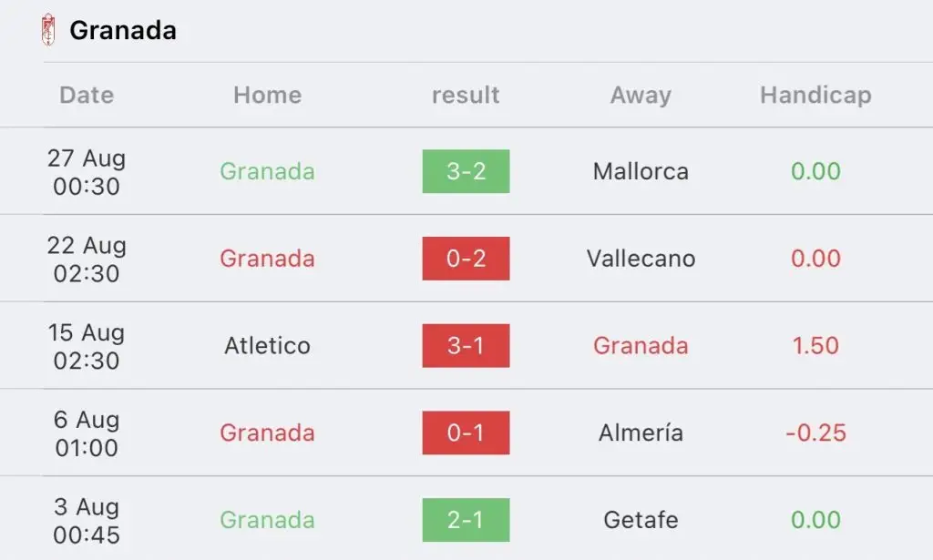Viewport: 933px width, 560px height.
Task: Select Getafe away team
Action: [641, 520]
